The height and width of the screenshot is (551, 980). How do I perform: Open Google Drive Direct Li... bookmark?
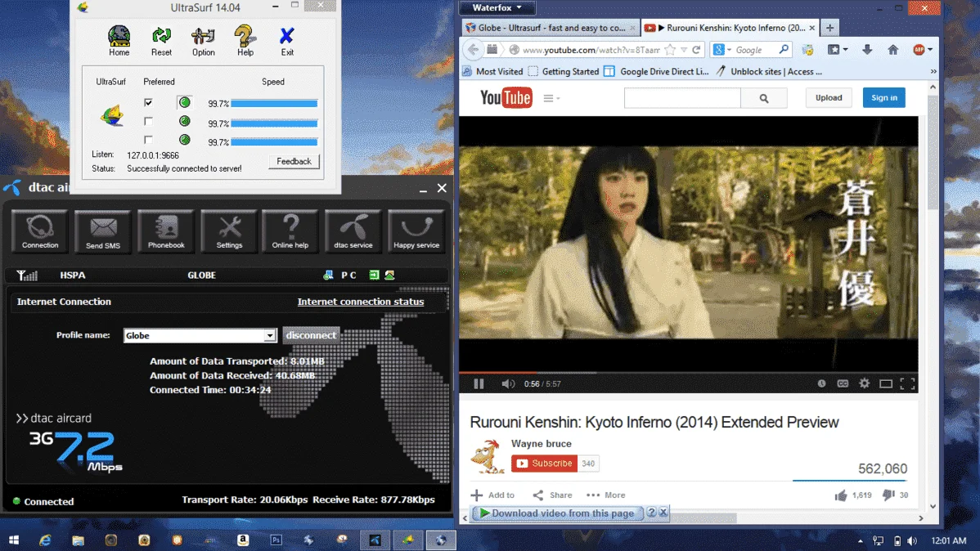(656, 71)
